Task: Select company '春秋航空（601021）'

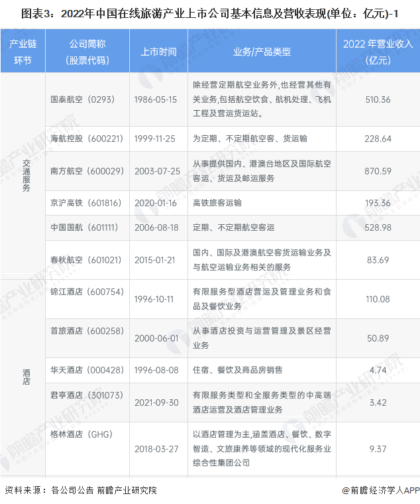Action: (x=86, y=260)
